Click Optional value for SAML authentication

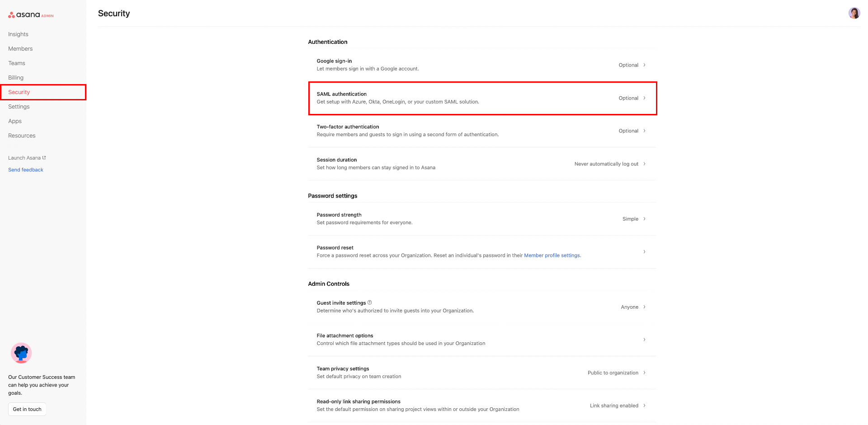(x=628, y=98)
